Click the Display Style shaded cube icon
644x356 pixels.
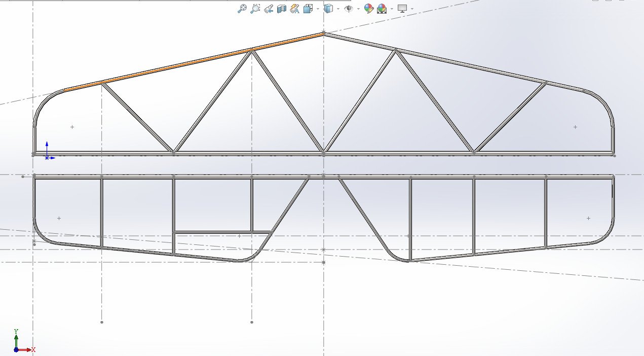328,9
